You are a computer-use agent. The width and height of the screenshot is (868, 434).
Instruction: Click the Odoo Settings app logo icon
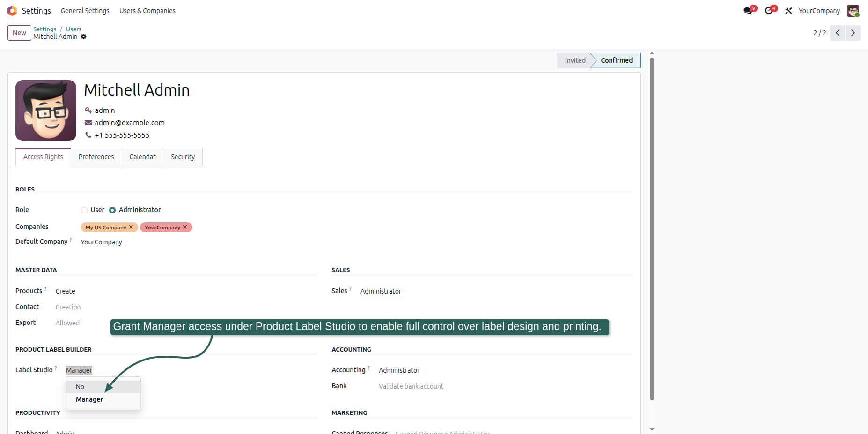[x=12, y=10]
